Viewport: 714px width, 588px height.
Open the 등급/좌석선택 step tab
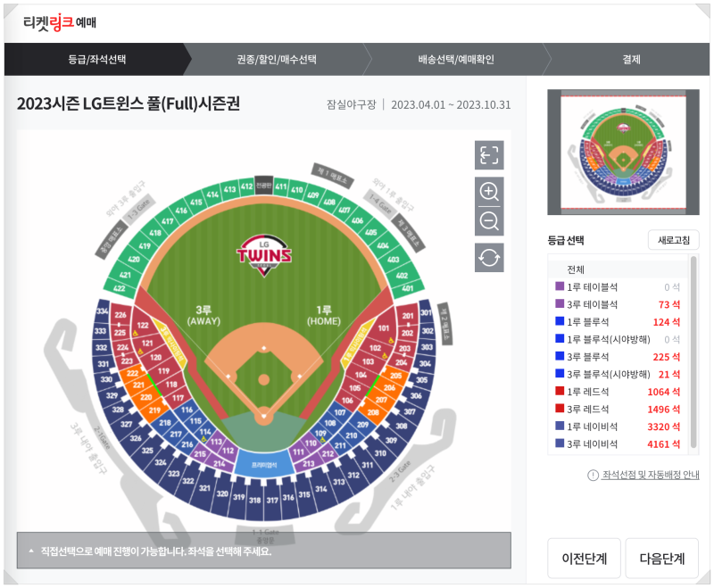coord(97,59)
